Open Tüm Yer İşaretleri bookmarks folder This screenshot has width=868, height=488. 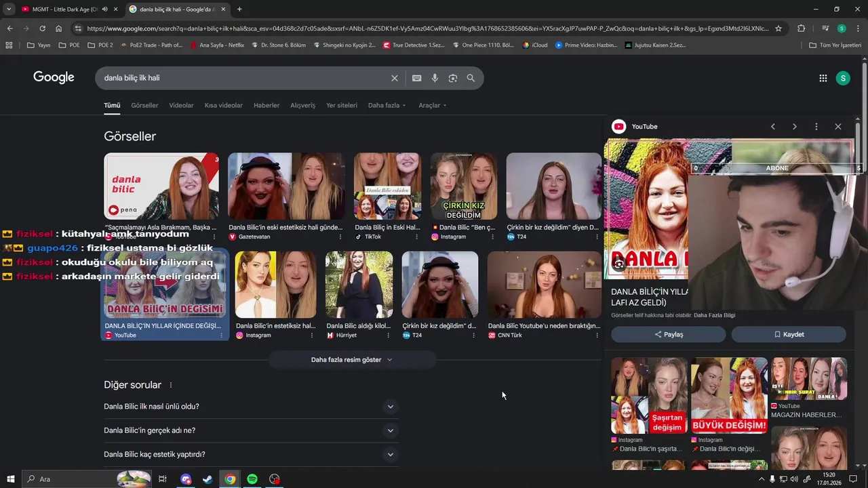[835, 45]
